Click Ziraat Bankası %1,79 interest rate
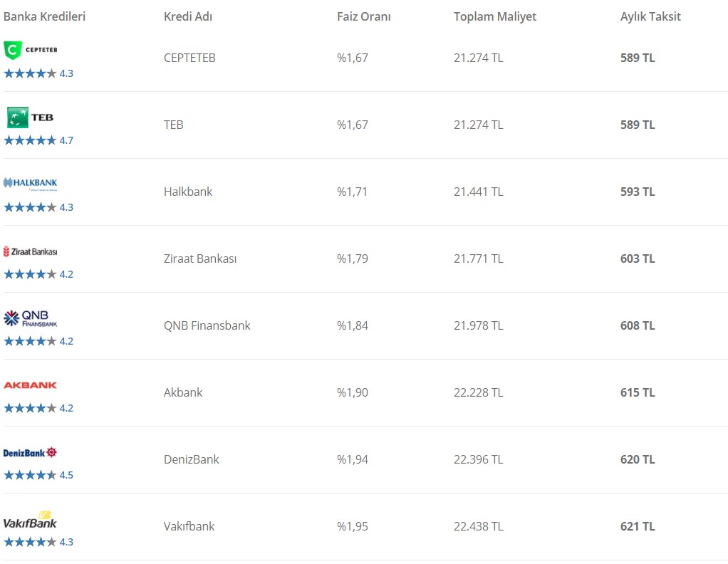Image resolution: width=728 pixels, height=564 pixels. point(353,258)
